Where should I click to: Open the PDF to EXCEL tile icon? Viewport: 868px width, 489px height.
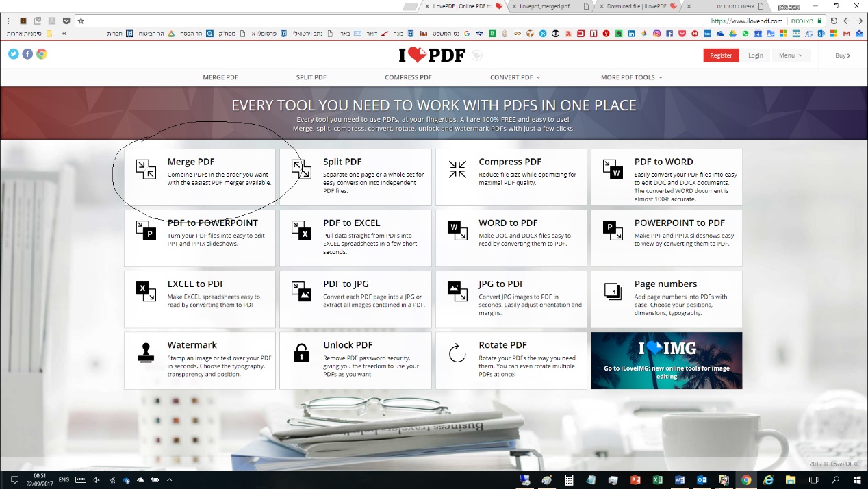click(x=301, y=230)
